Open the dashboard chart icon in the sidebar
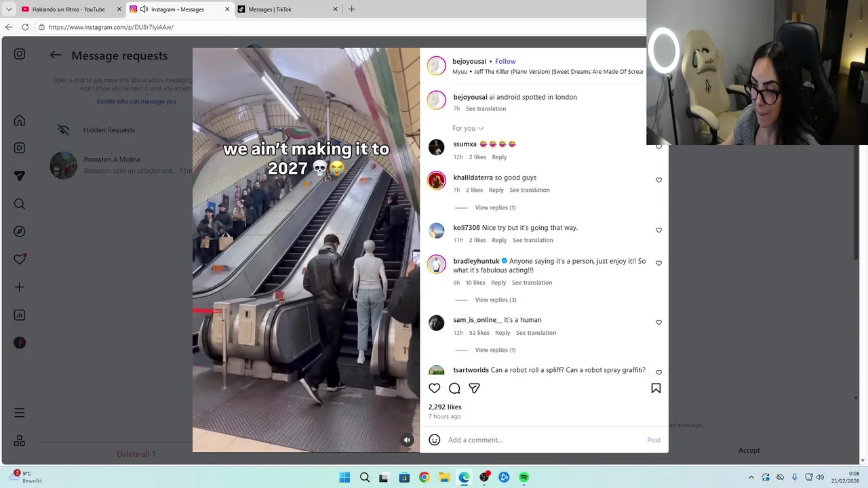Viewport: 868px width, 488px height. [20, 315]
